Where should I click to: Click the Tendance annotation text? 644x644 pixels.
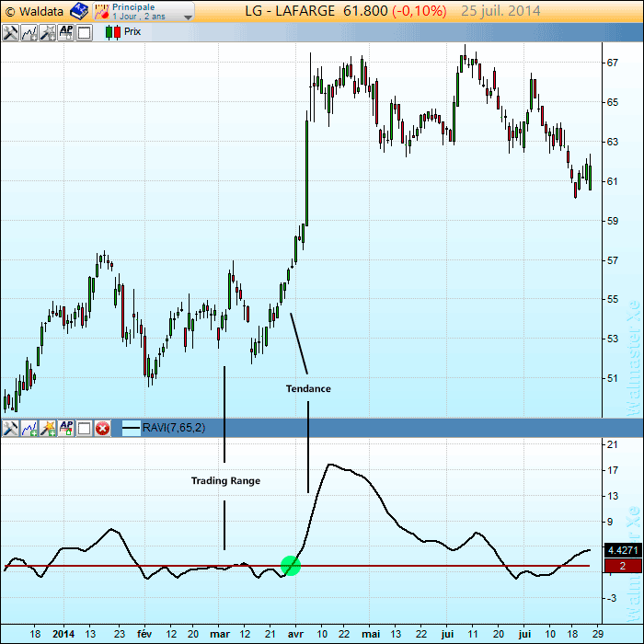click(x=308, y=388)
